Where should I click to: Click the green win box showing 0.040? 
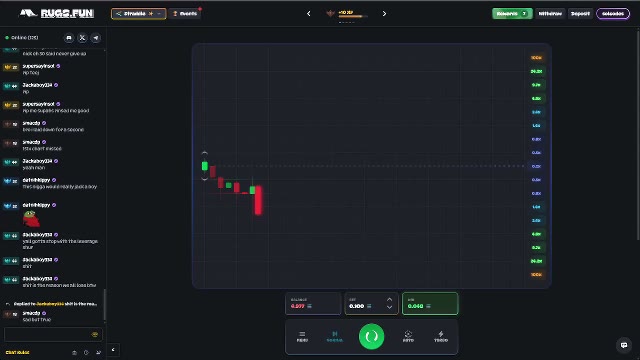430,304
